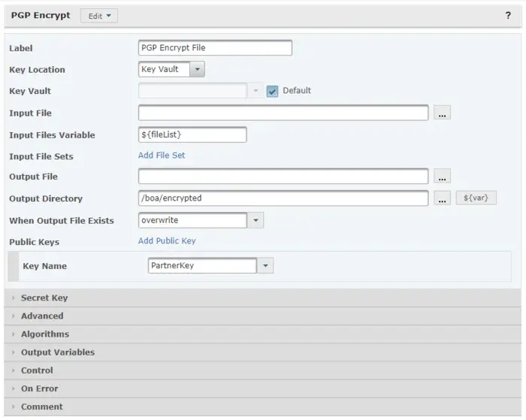Browse for Output File with ellipsis button
Screen dimensions: 526x420
pos(442,176)
